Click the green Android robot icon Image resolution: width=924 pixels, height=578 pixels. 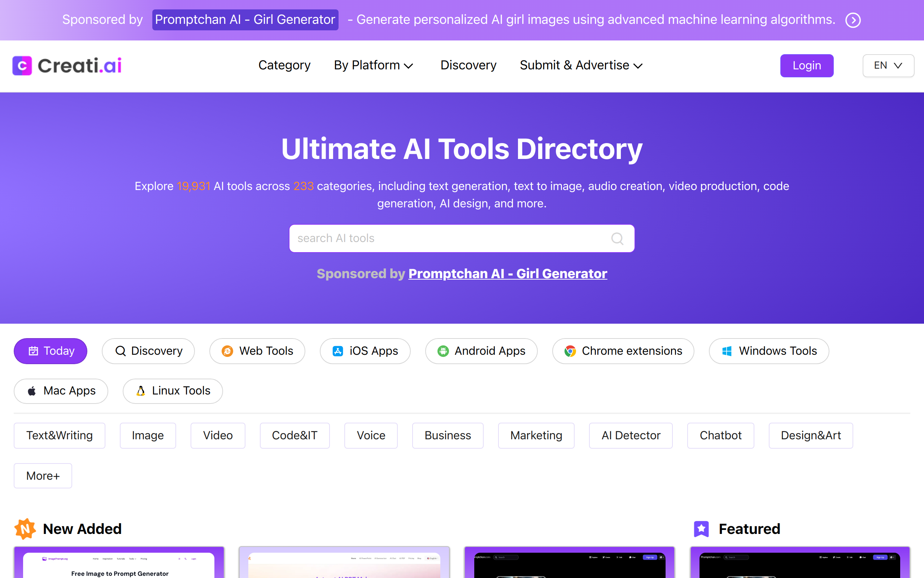[443, 351]
